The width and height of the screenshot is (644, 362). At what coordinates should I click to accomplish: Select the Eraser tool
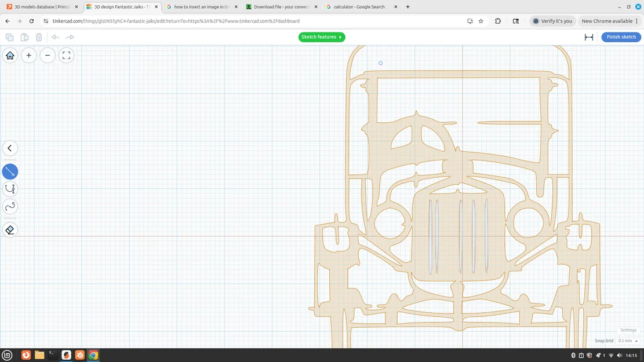click(x=10, y=230)
